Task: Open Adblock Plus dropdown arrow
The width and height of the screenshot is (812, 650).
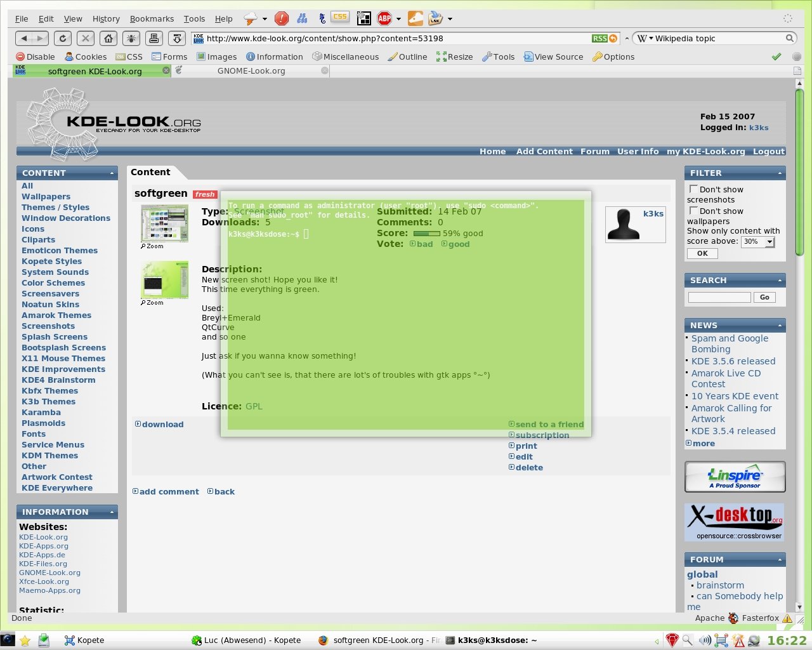Action: tap(398, 19)
